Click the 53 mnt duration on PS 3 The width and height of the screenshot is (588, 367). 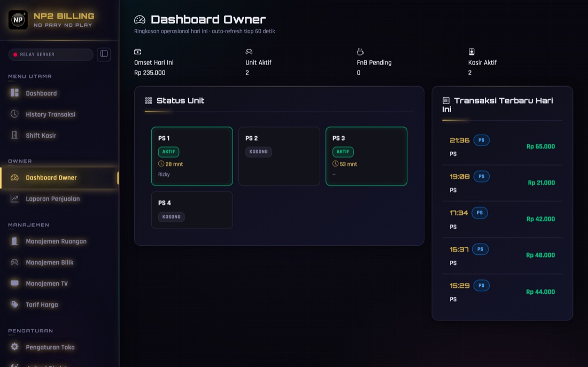(349, 164)
